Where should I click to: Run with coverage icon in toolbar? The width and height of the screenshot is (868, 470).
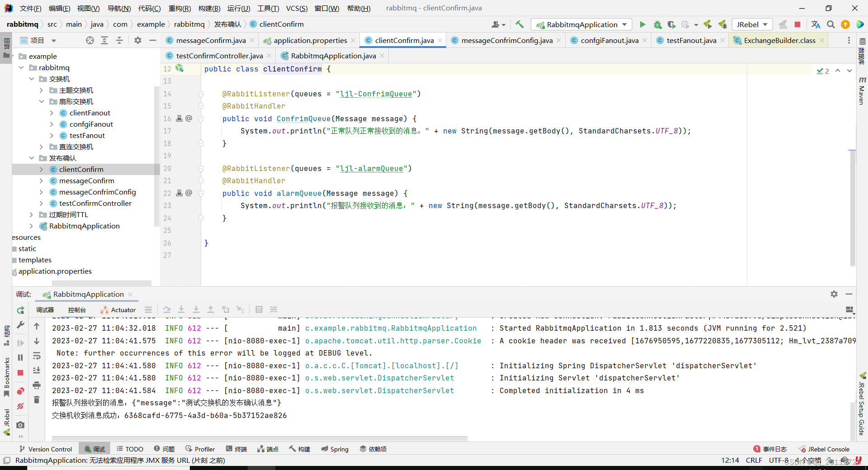coord(671,24)
